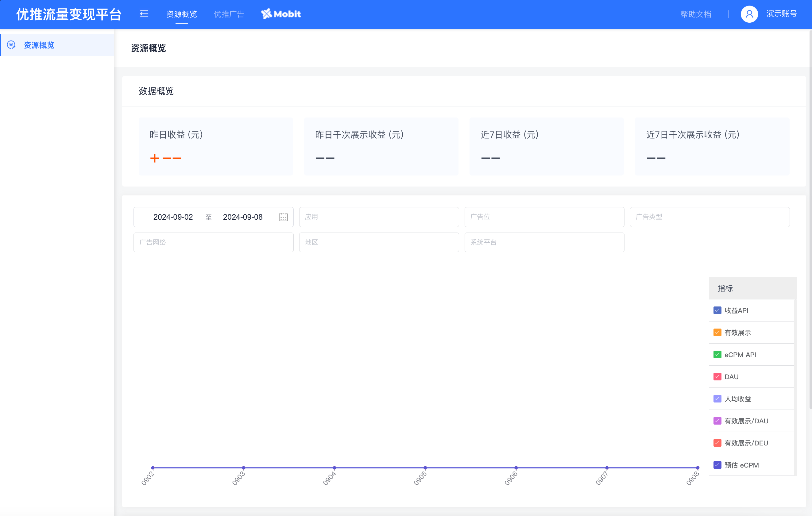Click the 昨日千次展示收益 (元) card
This screenshot has width=812, height=516.
click(381, 146)
